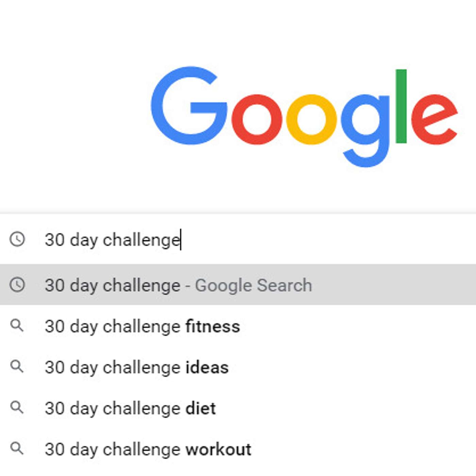Screen dimensions: 476x476
Task: Click the magnifier icon beside the diet suggestion
Action: (x=17, y=407)
